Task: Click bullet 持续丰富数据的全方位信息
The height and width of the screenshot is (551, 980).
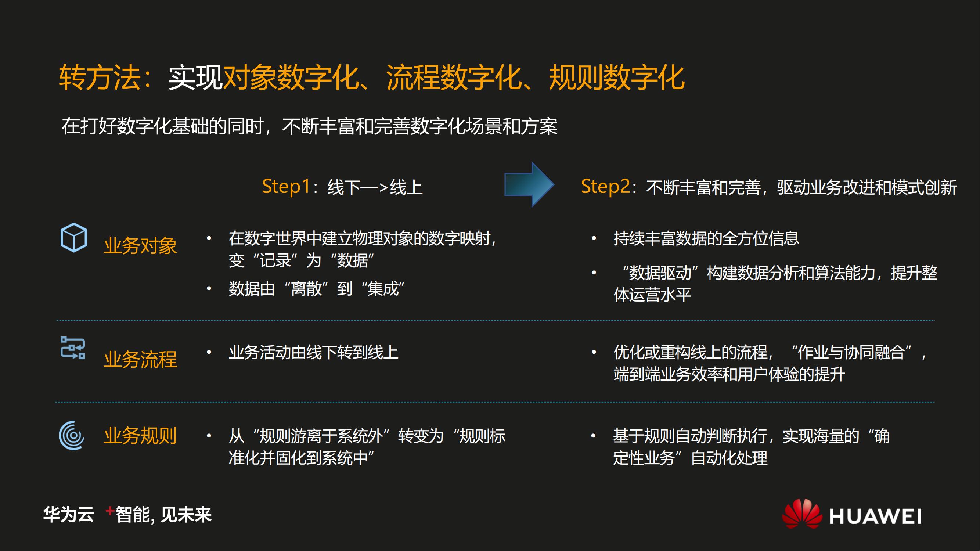Action: pos(706,239)
